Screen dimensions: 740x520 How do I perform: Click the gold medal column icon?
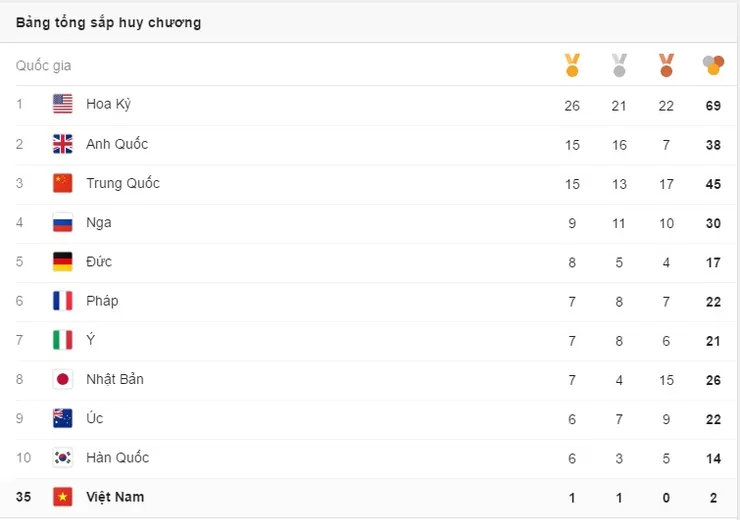(572, 65)
